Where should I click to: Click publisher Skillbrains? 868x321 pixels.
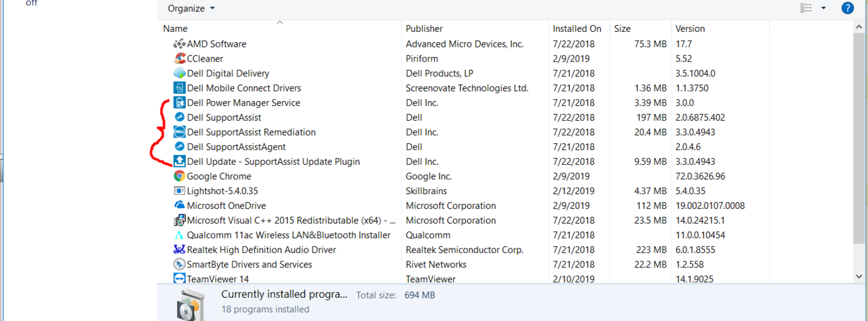tap(427, 191)
